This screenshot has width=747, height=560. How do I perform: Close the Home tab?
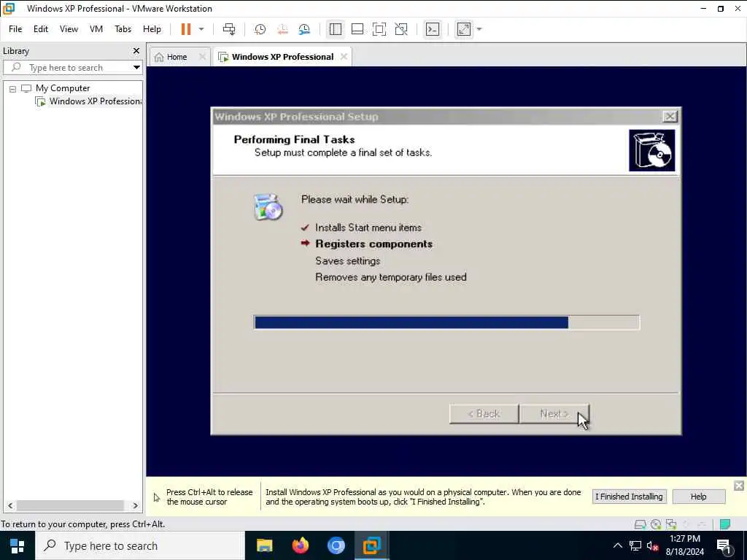(203, 57)
